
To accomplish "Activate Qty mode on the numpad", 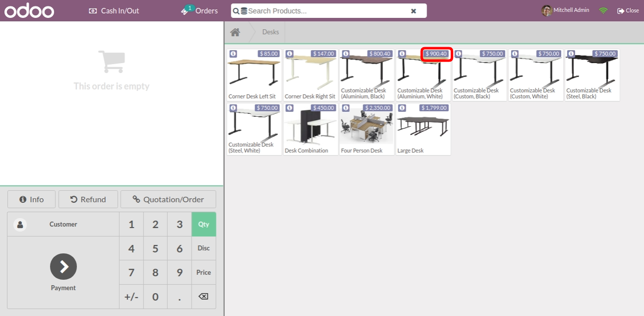I will (x=203, y=224).
